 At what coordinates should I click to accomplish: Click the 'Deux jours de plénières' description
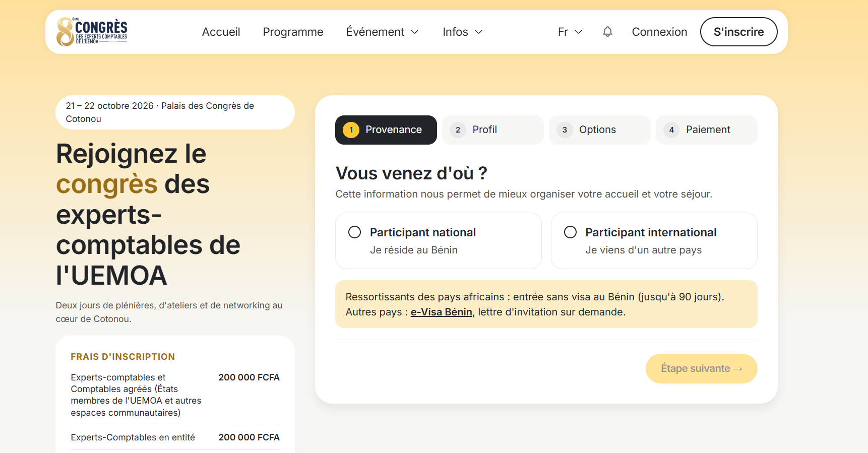pos(169,312)
